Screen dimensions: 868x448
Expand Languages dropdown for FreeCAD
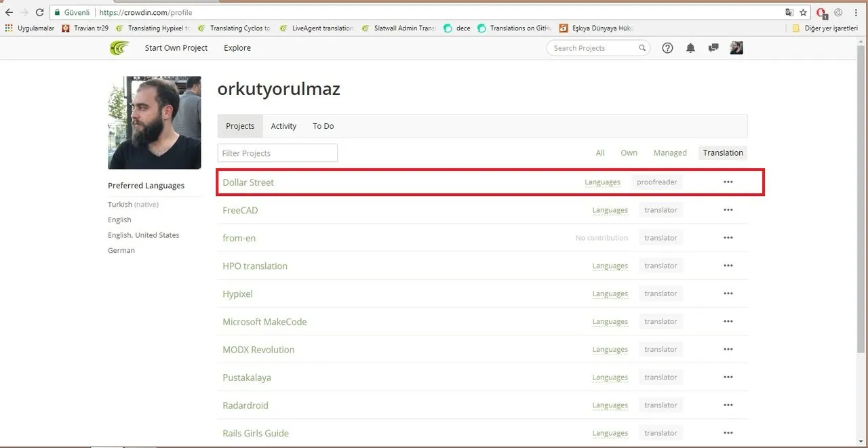(x=610, y=210)
